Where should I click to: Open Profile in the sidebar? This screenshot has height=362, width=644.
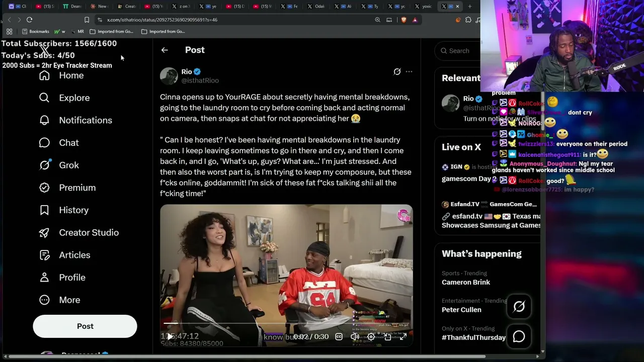point(62,278)
